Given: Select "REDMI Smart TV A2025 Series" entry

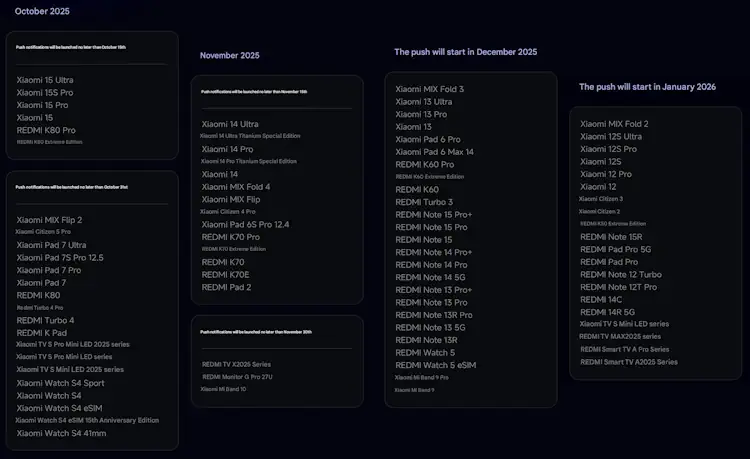Looking at the screenshot, I should coord(629,362).
